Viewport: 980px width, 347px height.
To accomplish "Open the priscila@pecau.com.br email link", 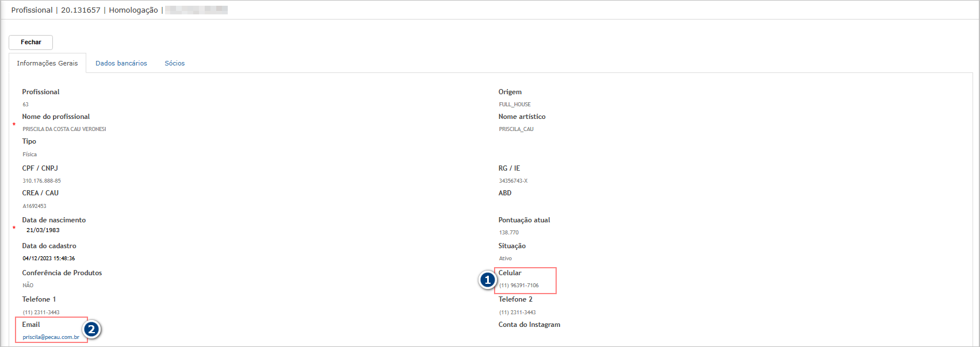I will (x=51, y=337).
